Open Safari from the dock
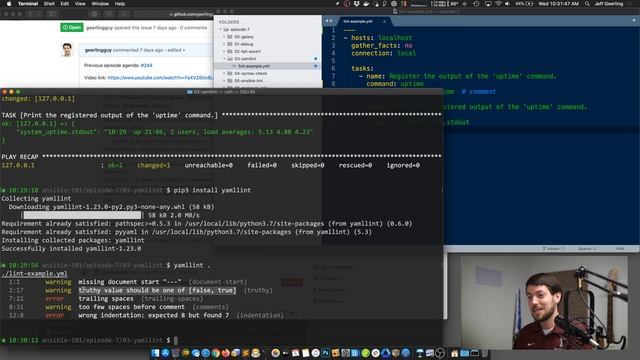Image resolution: width=640 pixels, height=360 pixels. click(x=205, y=353)
